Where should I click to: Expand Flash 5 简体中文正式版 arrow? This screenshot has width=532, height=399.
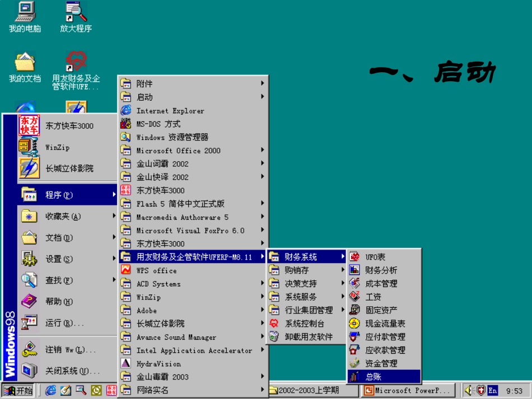[x=262, y=203]
